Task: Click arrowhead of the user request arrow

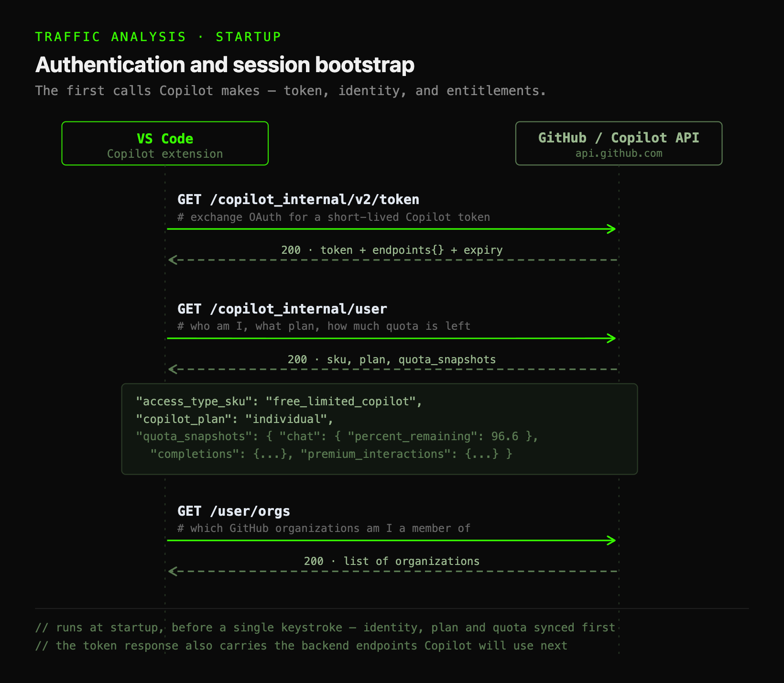Action: [x=611, y=338]
